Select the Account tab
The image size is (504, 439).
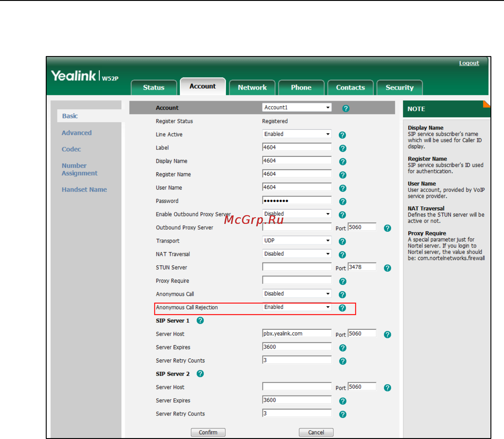tap(203, 86)
